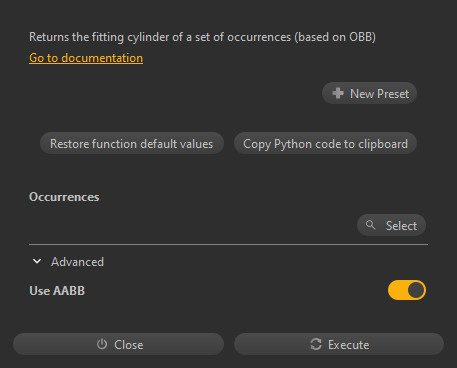Create a New Preset

[369, 93]
